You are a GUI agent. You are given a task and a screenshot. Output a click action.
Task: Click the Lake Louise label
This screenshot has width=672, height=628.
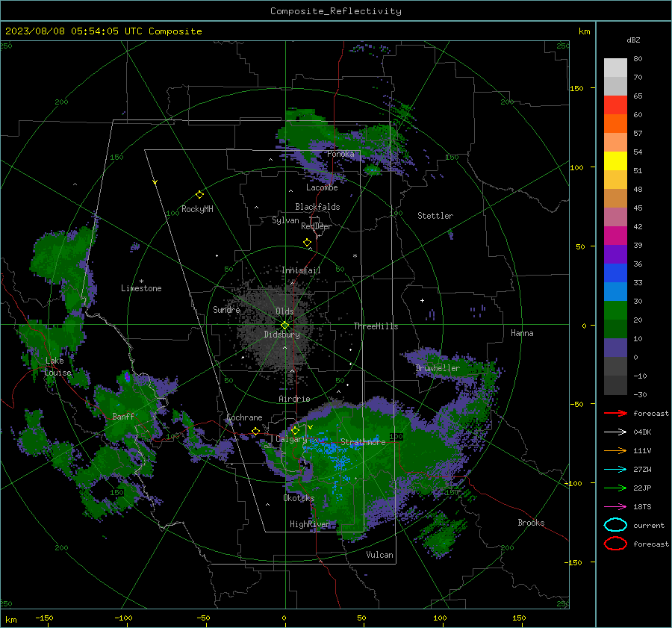[58, 367]
